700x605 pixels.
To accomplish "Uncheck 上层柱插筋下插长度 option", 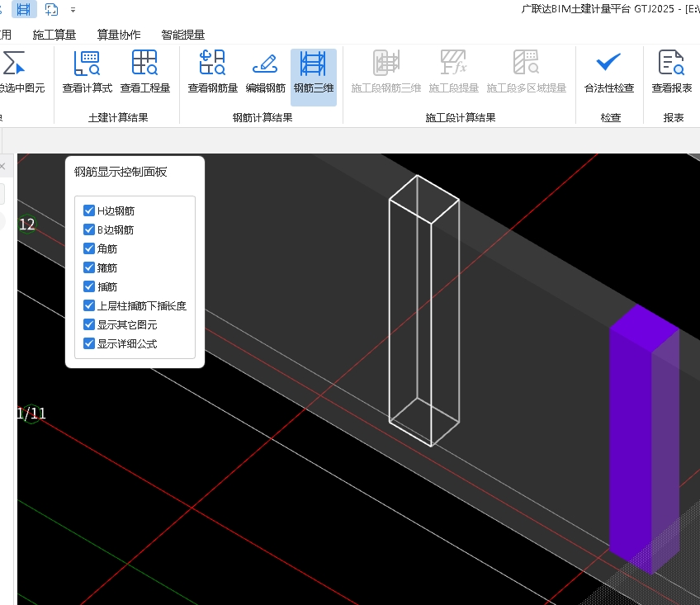I will (x=89, y=305).
